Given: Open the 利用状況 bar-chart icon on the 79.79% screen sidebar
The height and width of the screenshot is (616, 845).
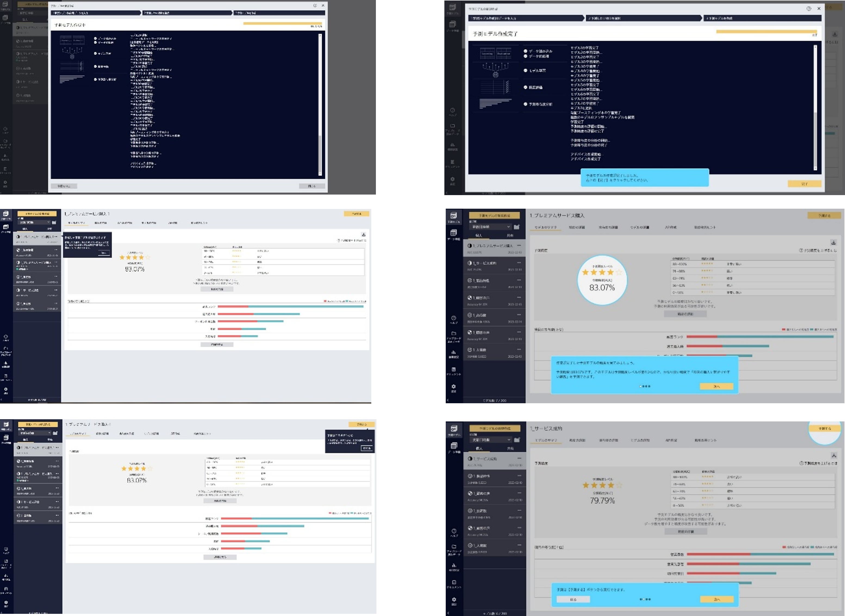Looking at the screenshot, I should click(x=454, y=565).
